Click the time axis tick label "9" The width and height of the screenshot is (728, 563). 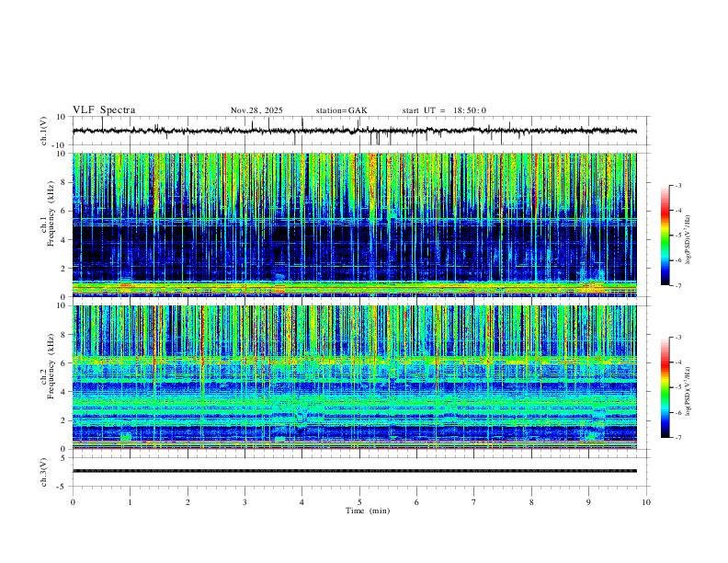pyautogui.click(x=588, y=502)
